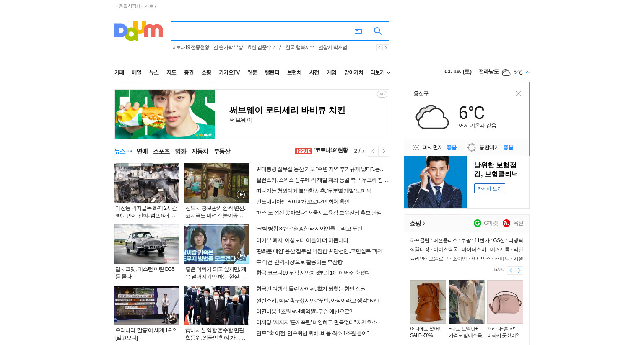Click the 青비서실 역할 흡수할 민관 합동위 thumbnail
This screenshot has height=345, width=644.
217,305
